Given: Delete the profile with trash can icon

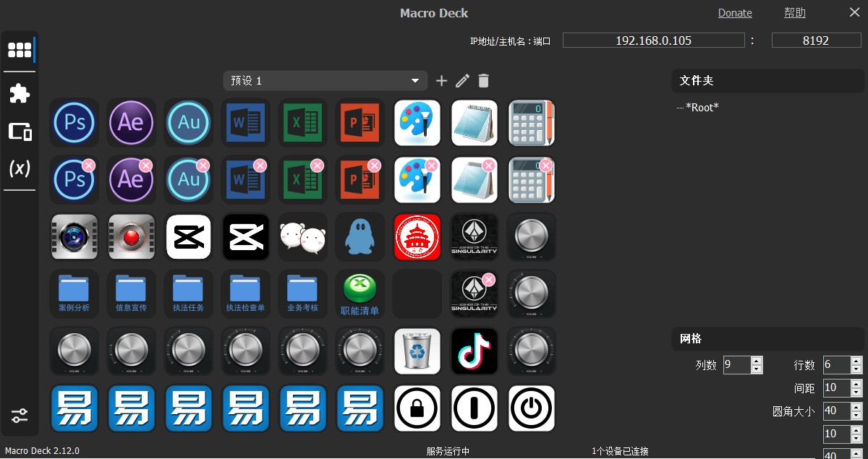Looking at the screenshot, I should [484, 80].
